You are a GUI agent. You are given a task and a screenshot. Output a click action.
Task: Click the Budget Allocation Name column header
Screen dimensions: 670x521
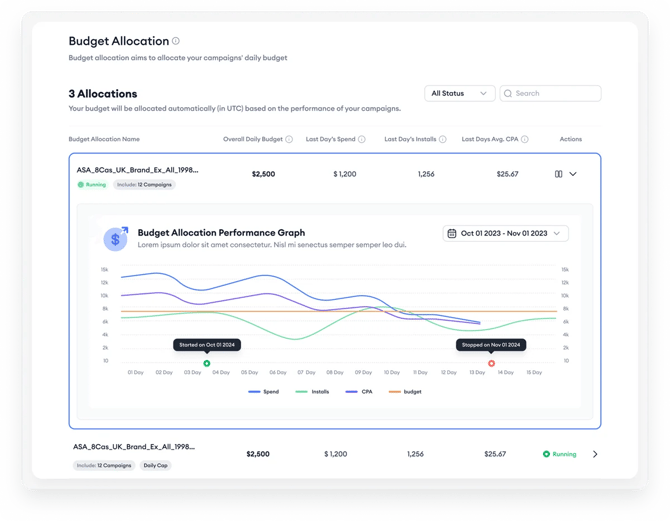click(104, 140)
